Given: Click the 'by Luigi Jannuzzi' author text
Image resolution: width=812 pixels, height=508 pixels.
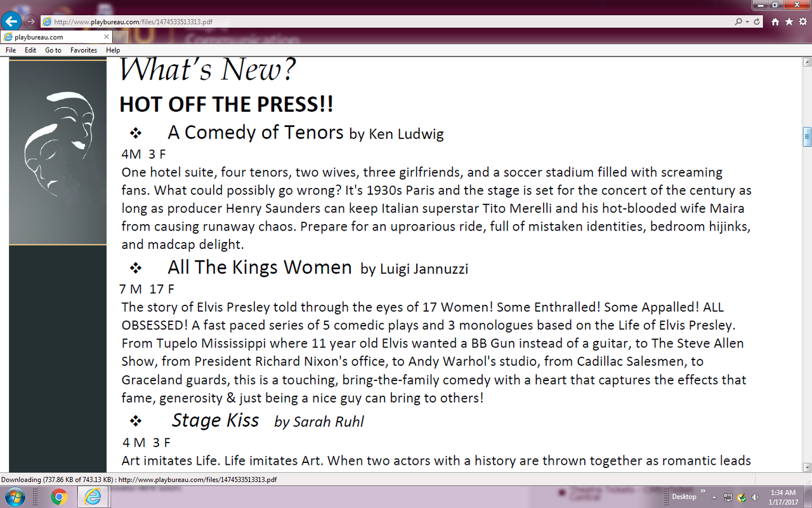Looking at the screenshot, I should 414,269.
